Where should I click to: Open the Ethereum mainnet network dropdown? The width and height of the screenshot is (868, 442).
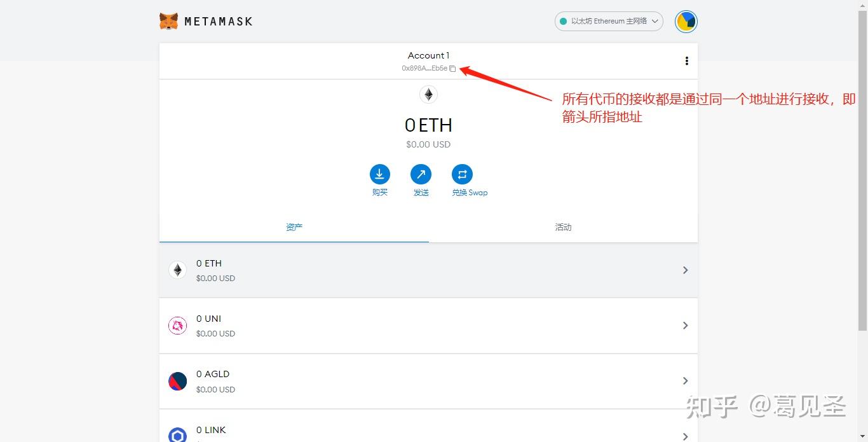coord(609,21)
